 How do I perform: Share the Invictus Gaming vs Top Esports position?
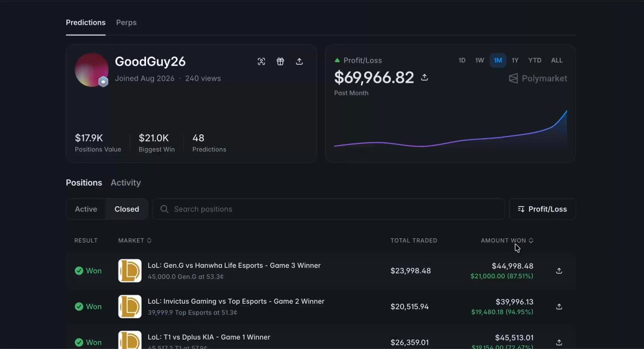click(559, 307)
